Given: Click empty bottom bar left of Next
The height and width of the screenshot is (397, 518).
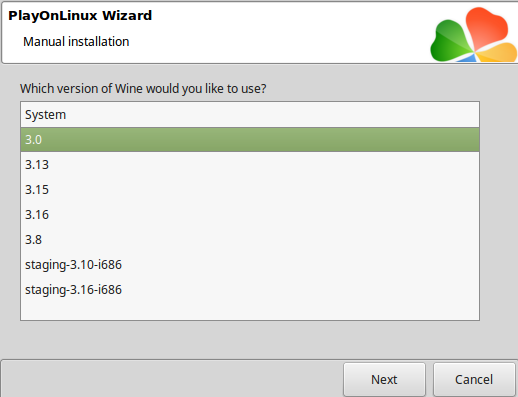Looking at the screenshot, I should tap(172, 379).
